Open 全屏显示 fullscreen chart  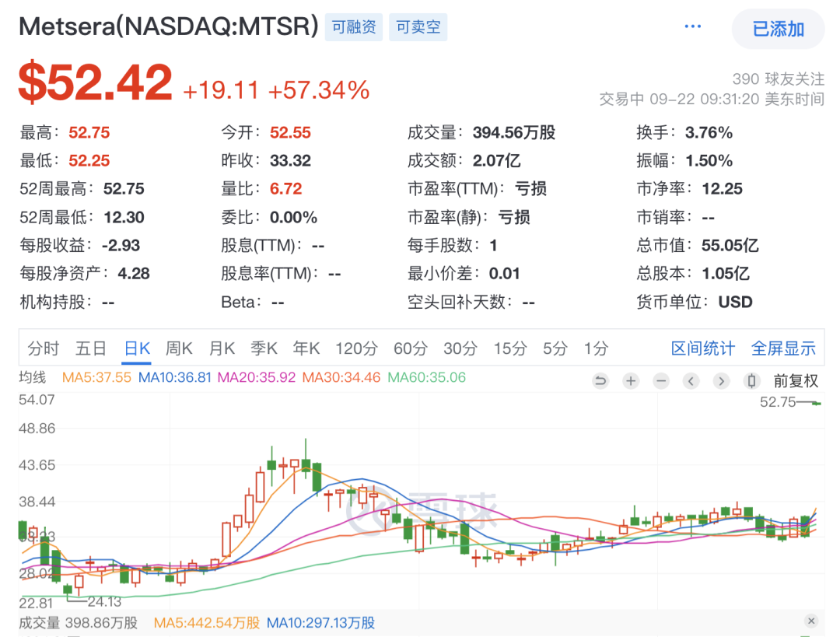click(783, 348)
